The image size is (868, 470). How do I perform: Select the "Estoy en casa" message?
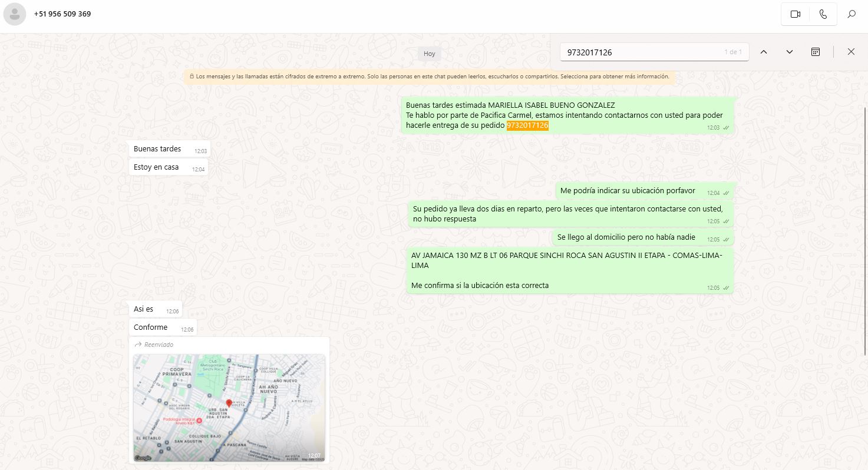click(156, 167)
